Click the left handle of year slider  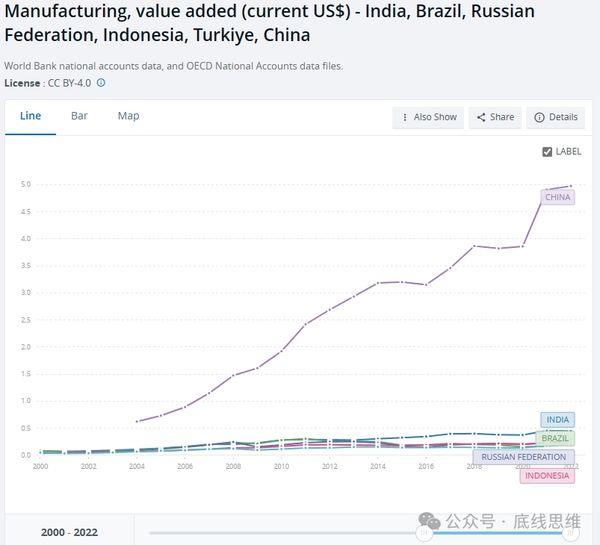click(x=424, y=533)
